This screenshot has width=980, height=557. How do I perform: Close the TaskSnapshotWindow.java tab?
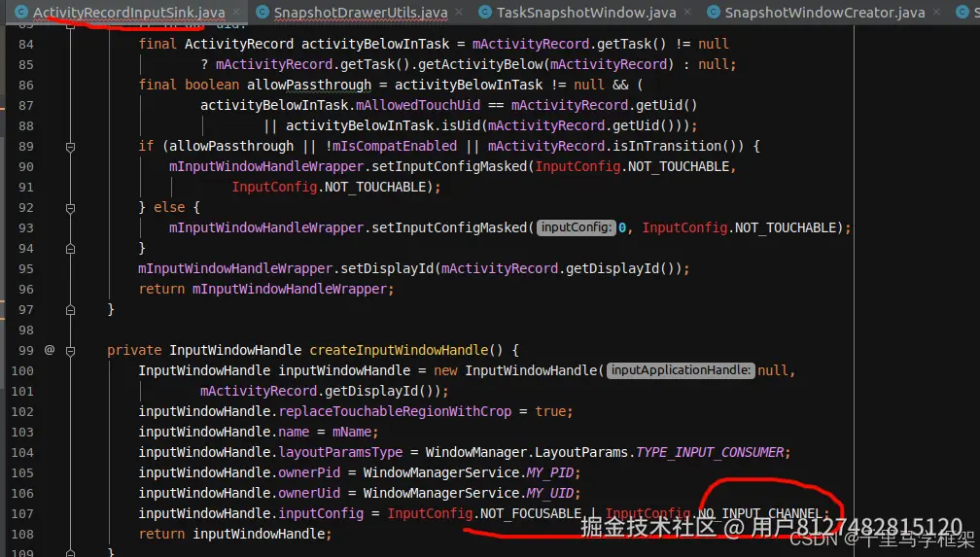[687, 12]
